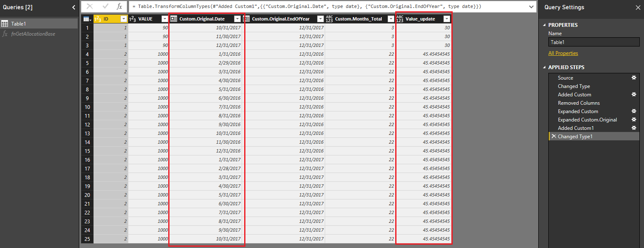
Task: Delete the Changed Type1 step with X
Action: click(554, 137)
